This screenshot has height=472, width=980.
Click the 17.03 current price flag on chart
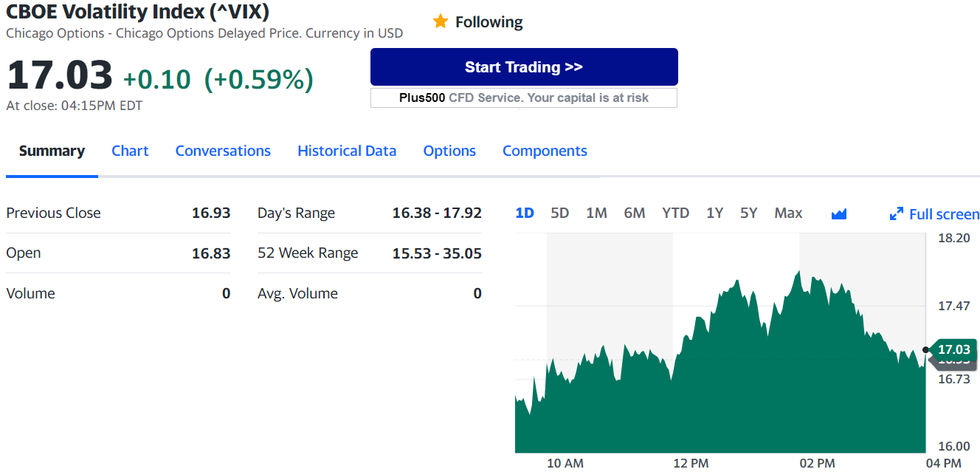(x=953, y=349)
